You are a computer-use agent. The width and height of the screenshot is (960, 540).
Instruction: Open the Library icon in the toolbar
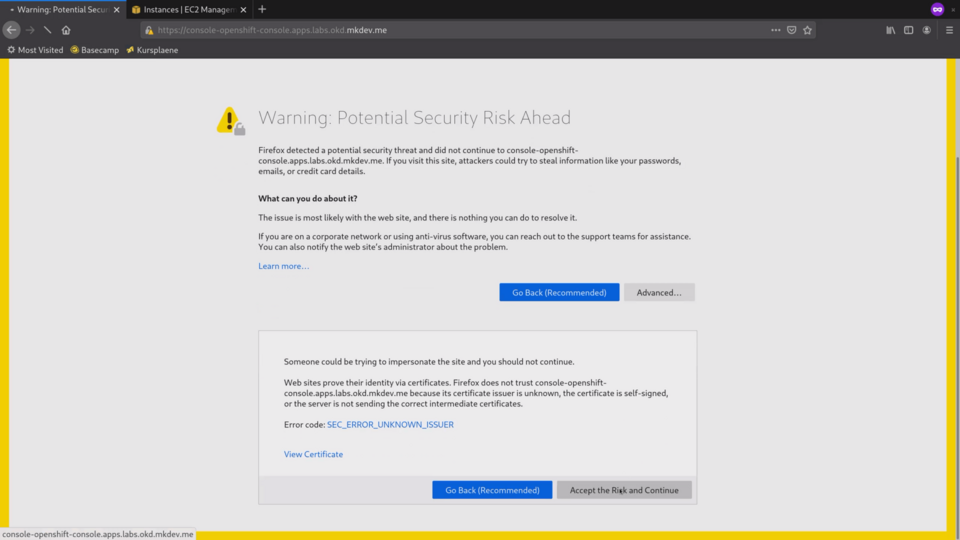(x=891, y=30)
